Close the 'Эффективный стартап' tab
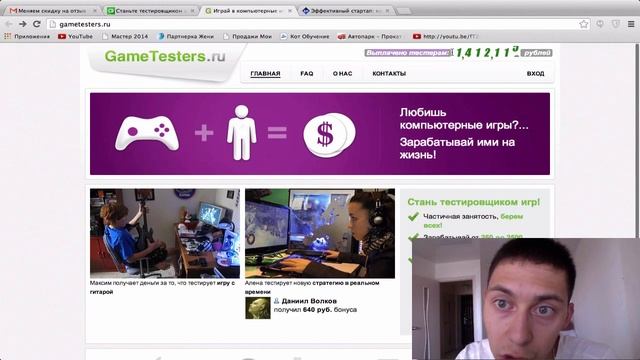This screenshot has height=360, width=640. tap(387, 11)
